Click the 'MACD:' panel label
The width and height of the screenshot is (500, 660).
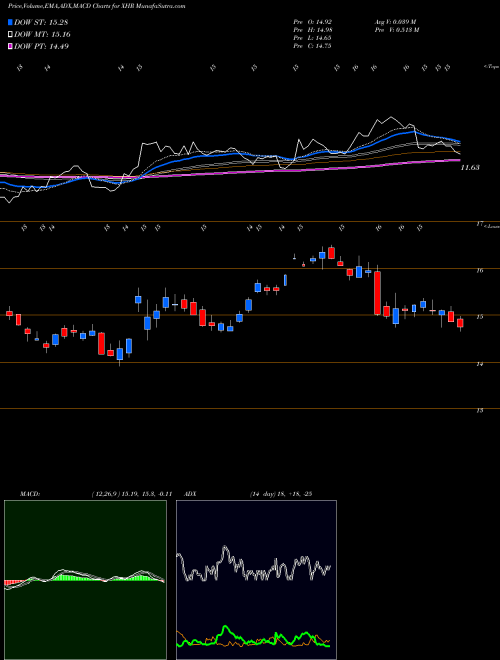click(29, 494)
